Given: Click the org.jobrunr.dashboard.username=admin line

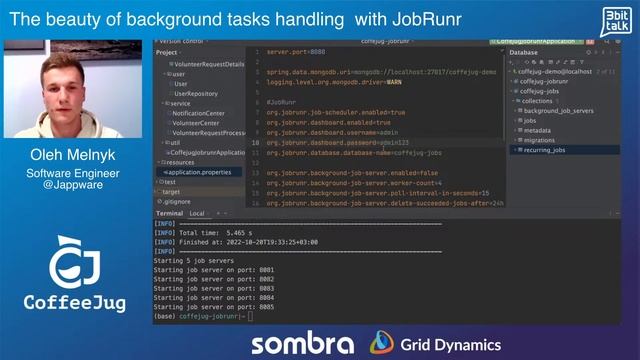Looking at the screenshot, I should pos(332,132).
